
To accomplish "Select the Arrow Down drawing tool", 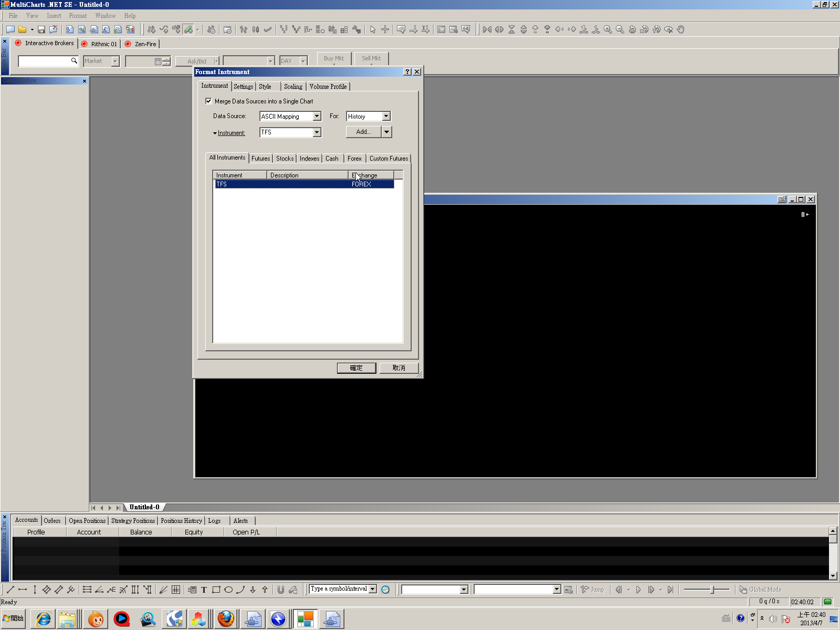I will 253,590.
